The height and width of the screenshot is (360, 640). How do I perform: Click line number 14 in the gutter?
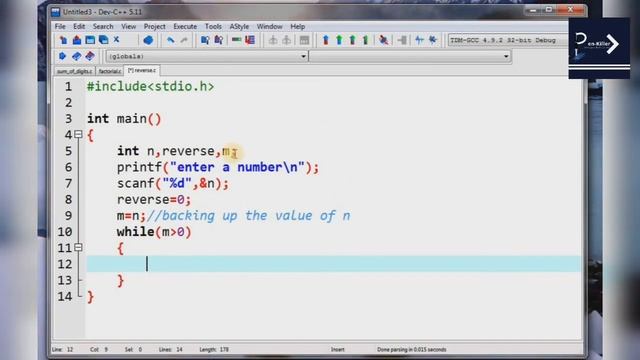coord(64,296)
